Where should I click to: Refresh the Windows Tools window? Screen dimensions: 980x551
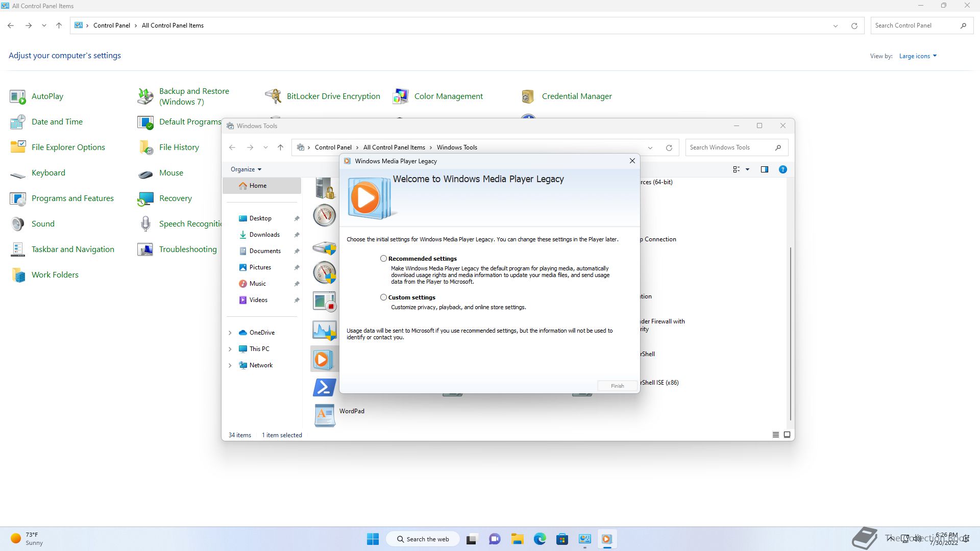pyautogui.click(x=669, y=147)
